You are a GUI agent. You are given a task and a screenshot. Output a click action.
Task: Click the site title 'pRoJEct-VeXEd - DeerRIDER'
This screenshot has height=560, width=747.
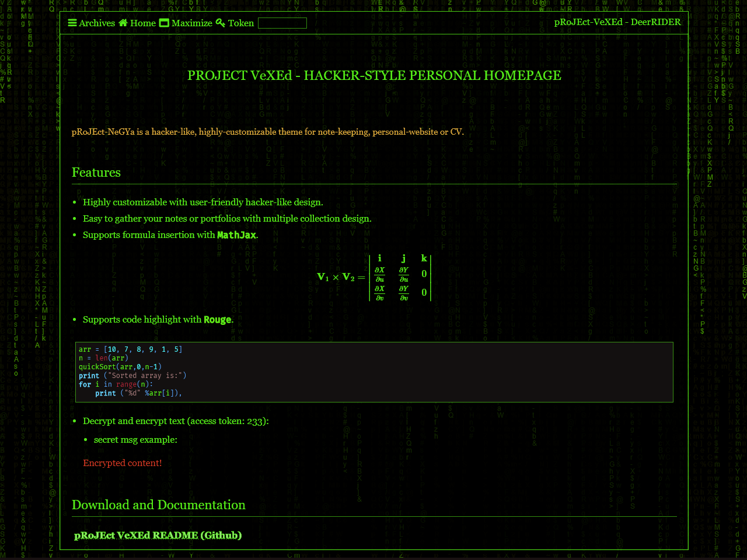pyautogui.click(x=617, y=22)
